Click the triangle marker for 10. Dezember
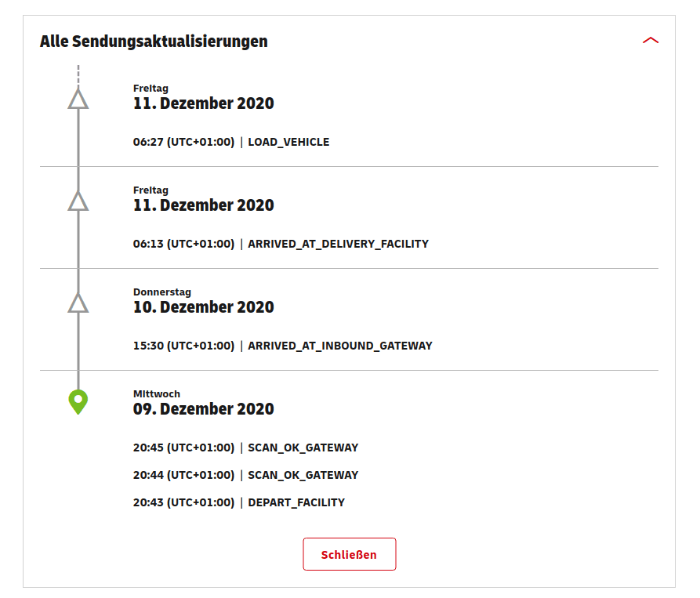 [78, 302]
